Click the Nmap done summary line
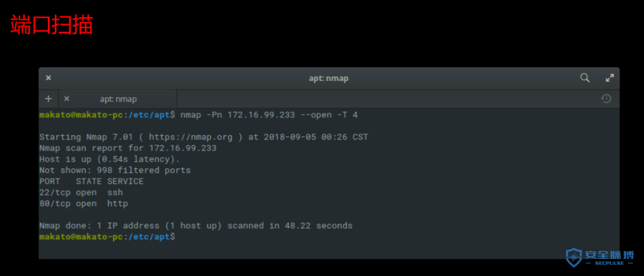This screenshot has height=276, width=644. click(x=196, y=226)
